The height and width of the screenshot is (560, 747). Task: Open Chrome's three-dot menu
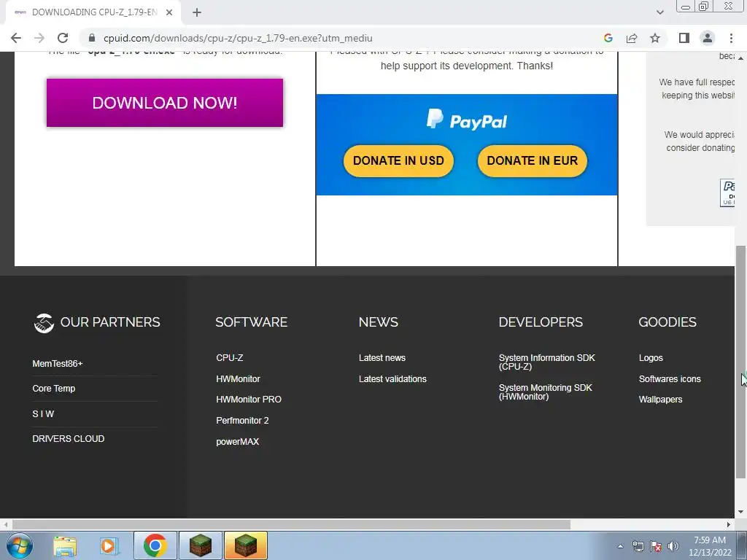click(731, 38)
